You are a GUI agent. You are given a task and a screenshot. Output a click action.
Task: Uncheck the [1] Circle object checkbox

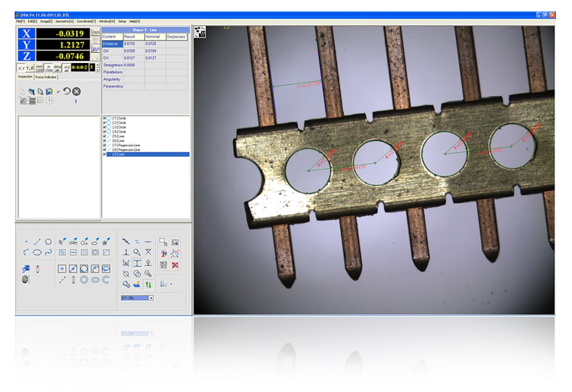(x=105, y=118)
